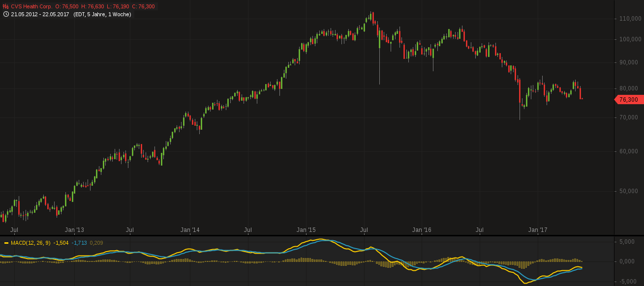Click the Jan '13 time axis label
This screenshot has width=644, height=286.
(74, 230)
